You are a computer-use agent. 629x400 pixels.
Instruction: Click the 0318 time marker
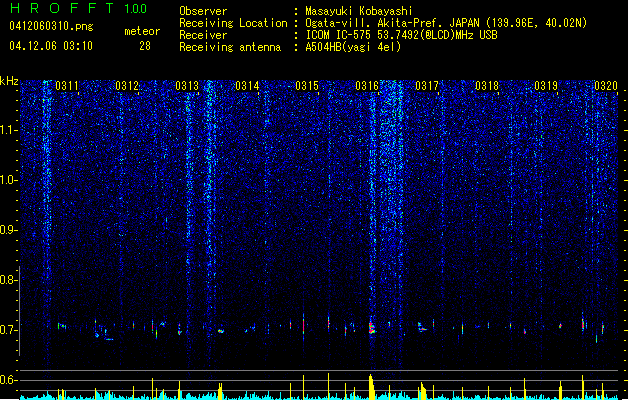click(487, 85)
